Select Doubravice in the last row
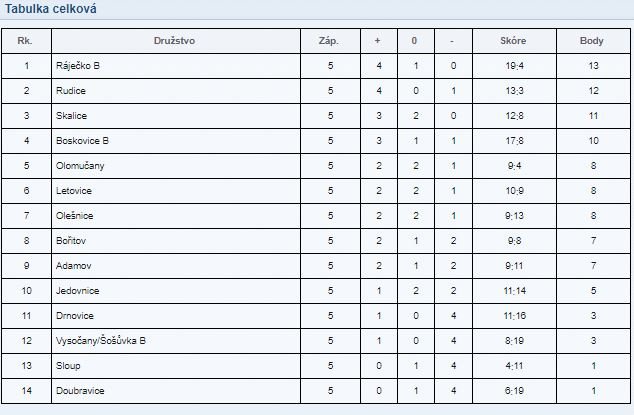Viewport: 634px width, 415px height. pyautogui.click(x=80, y=391)
